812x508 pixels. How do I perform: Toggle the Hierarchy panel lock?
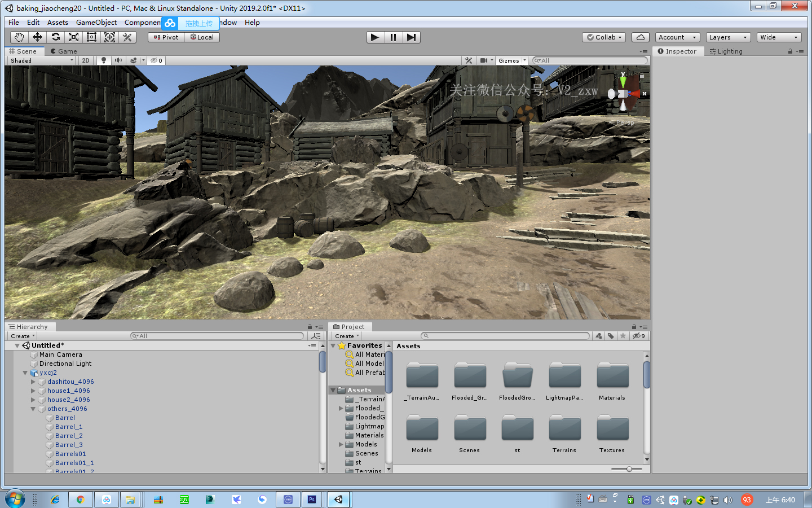pos(310,327)
